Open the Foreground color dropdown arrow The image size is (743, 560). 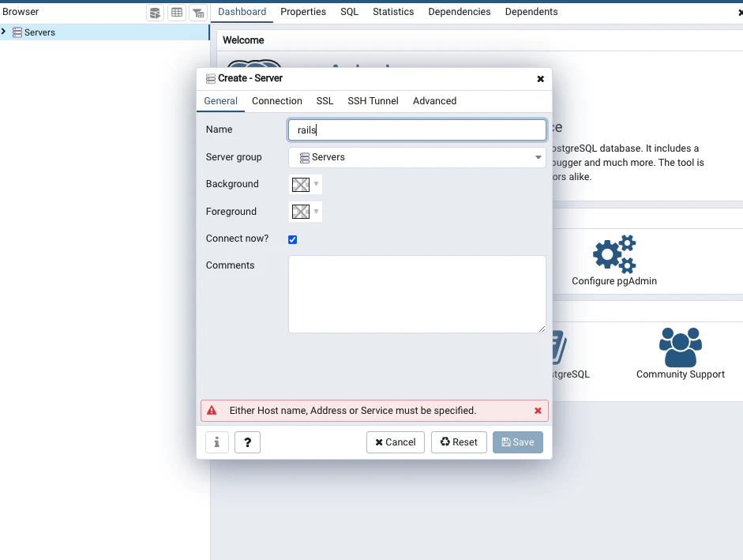coord(316,212)
